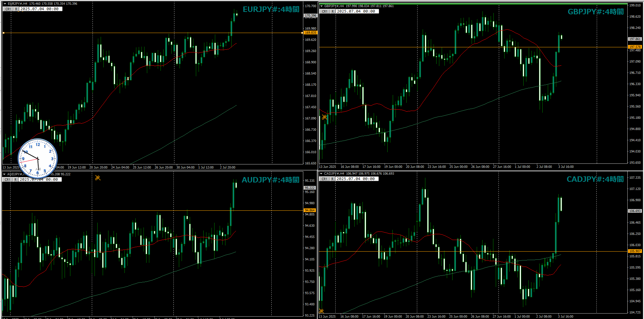Screen dimensions: 644x319
Task: Click the CR1 button on the AUDJPY chart
Action: [7, 179]
